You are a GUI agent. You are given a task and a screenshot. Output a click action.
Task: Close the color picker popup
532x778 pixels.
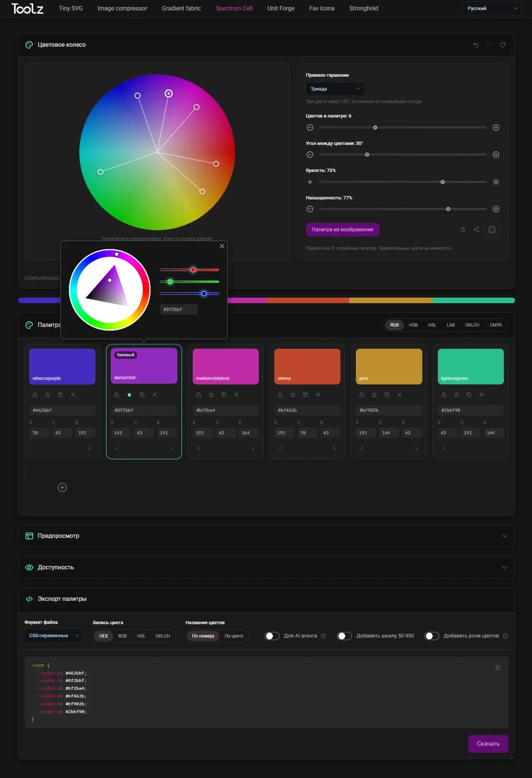pos(222,246)
